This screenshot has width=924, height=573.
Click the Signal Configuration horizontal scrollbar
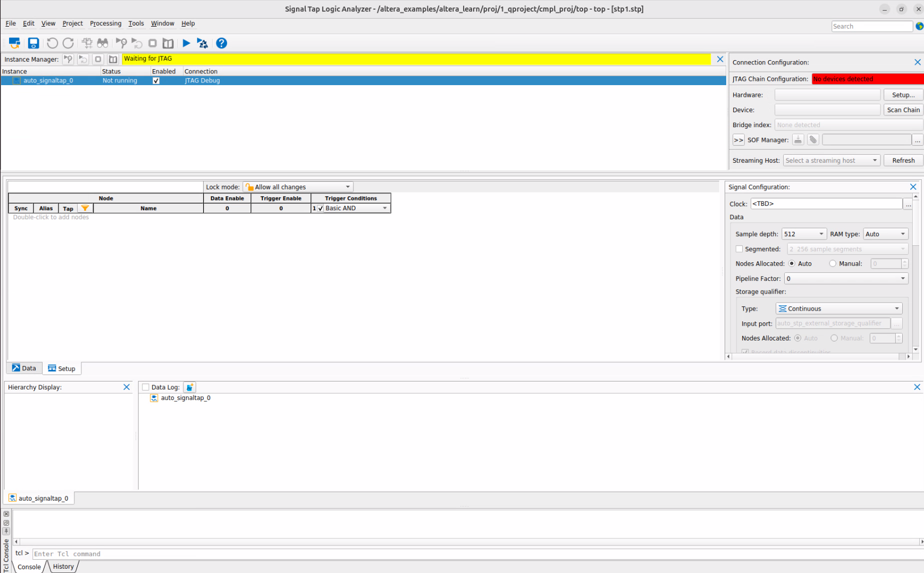[x=819, y=356]
